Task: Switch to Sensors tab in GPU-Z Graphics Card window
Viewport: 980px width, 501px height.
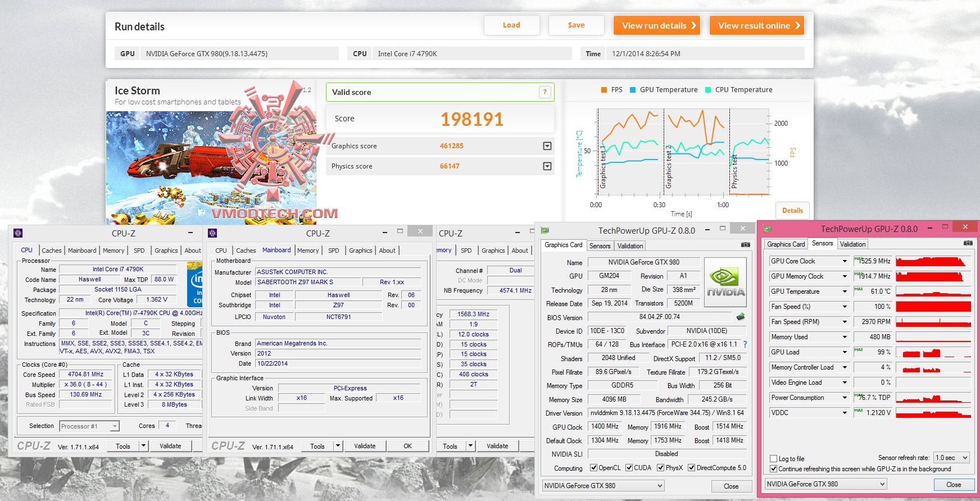Action: (x=600, y=246)
